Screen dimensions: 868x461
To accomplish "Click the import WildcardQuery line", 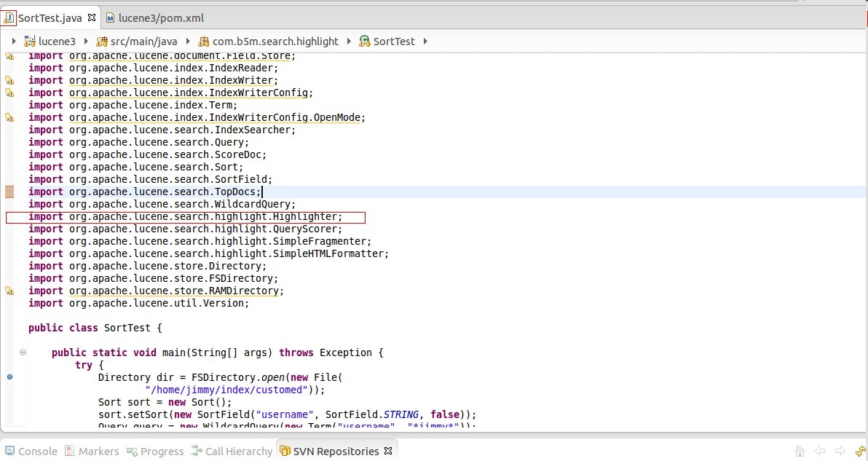I will [162, 204].
